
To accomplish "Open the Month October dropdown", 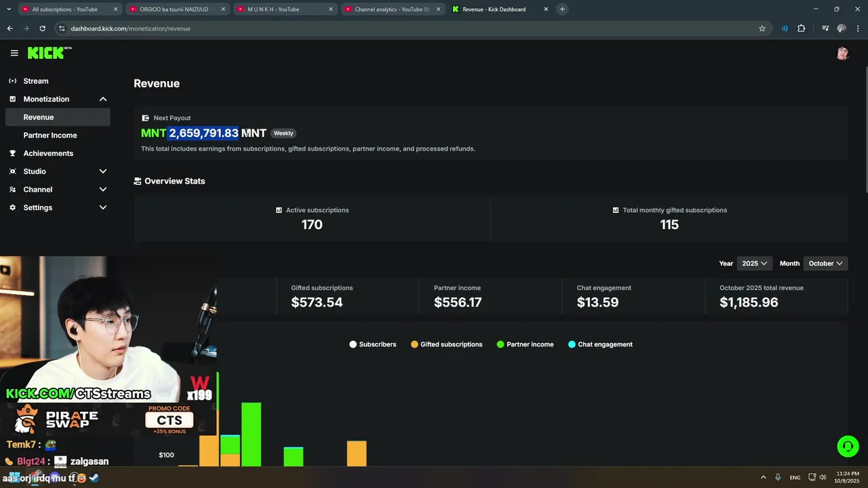I will click(825, 263).
